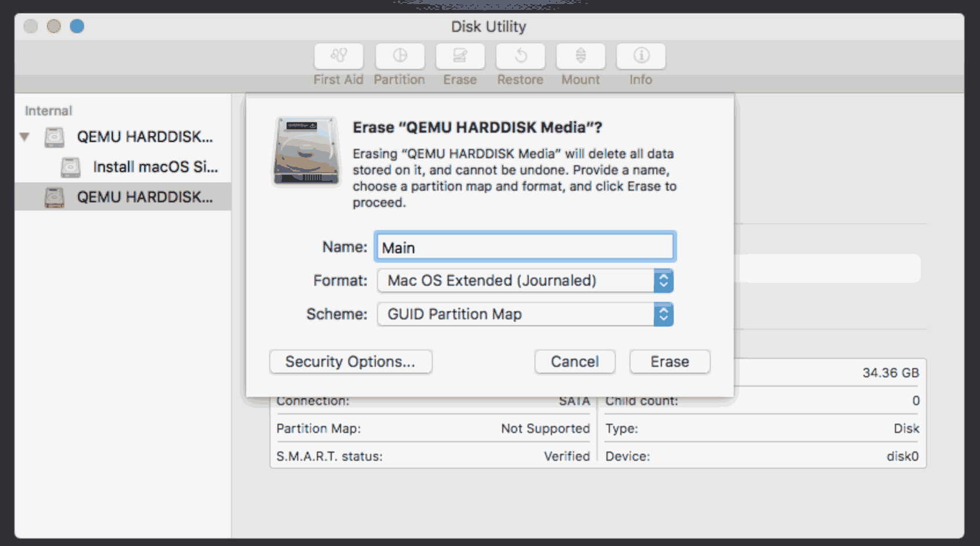
Task: Click the Internal sidebar heading
Action: 48,111
